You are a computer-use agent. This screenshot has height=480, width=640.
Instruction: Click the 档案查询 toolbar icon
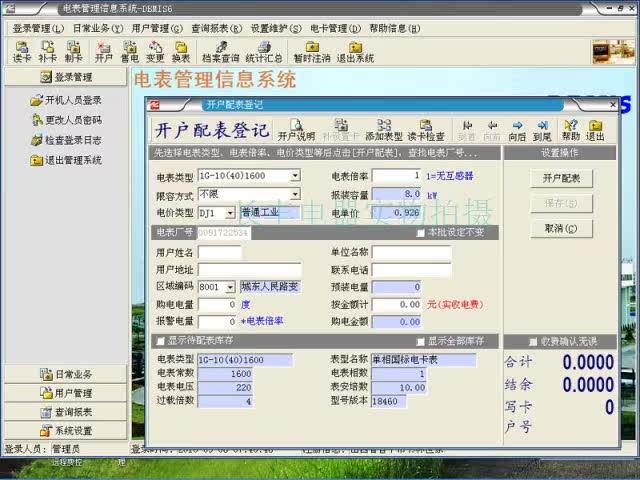(x=220, y=52)
